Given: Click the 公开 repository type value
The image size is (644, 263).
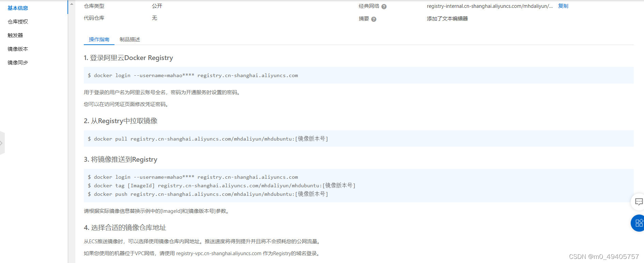Looking at the screenshot, I should point(157,6).
